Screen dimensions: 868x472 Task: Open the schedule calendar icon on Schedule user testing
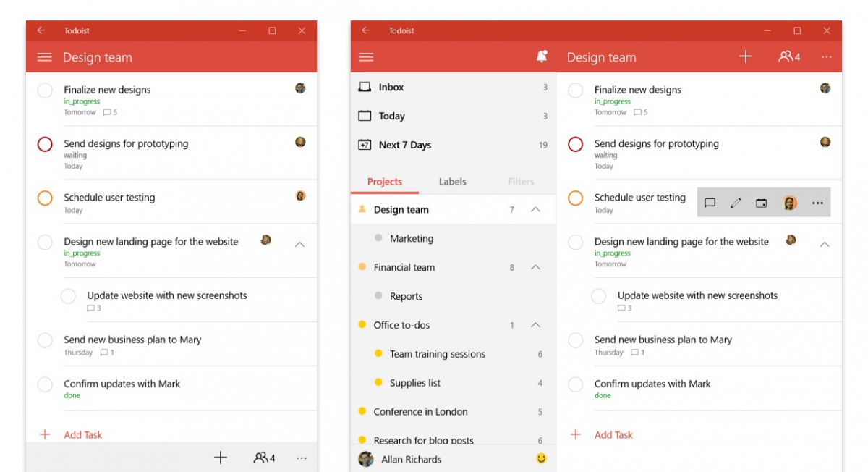(x=761, y=203)
